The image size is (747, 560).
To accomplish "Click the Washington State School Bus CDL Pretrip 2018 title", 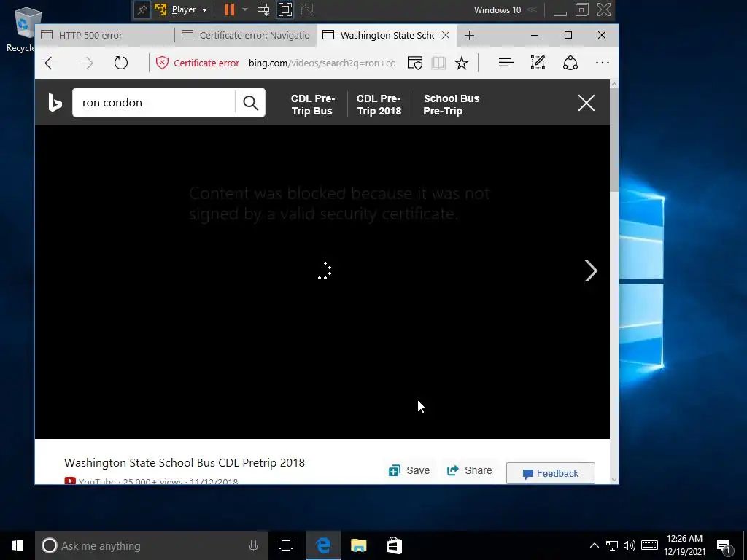I will [x=185, y=462].
